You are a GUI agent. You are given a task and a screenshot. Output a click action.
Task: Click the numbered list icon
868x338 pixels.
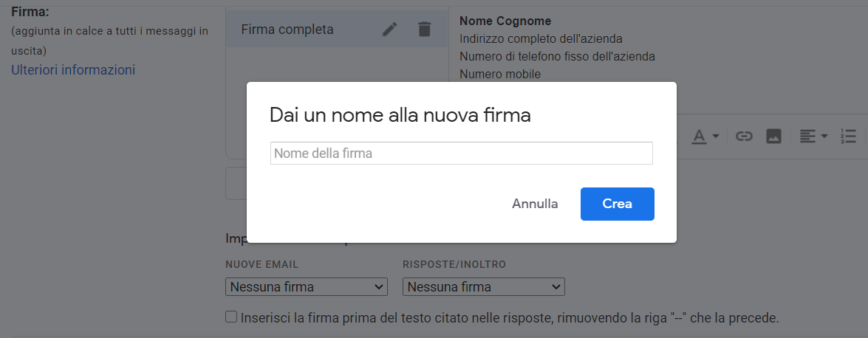(849, 137)
